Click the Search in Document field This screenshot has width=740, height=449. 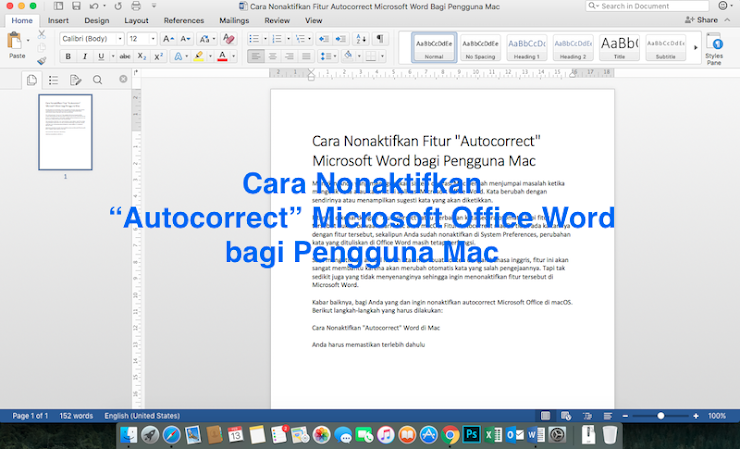tap(647, 6)
